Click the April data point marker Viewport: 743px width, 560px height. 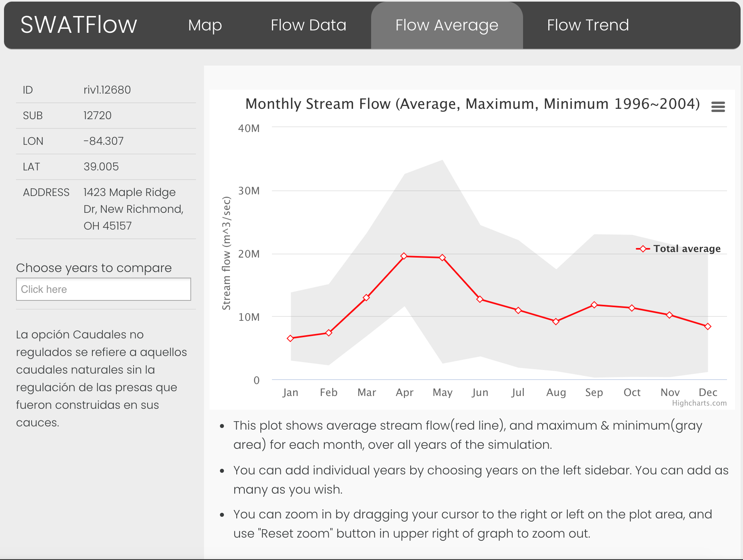[404, 256]
